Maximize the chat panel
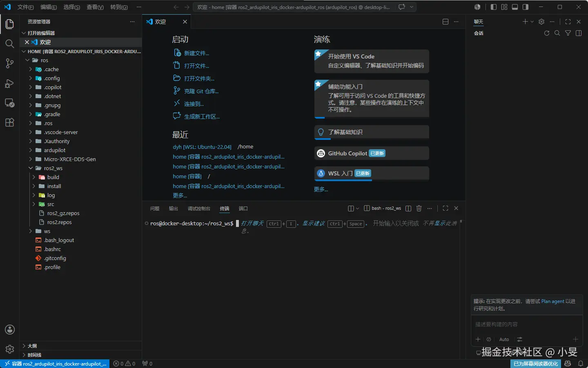588x368 pixels. tap(568, 22)
